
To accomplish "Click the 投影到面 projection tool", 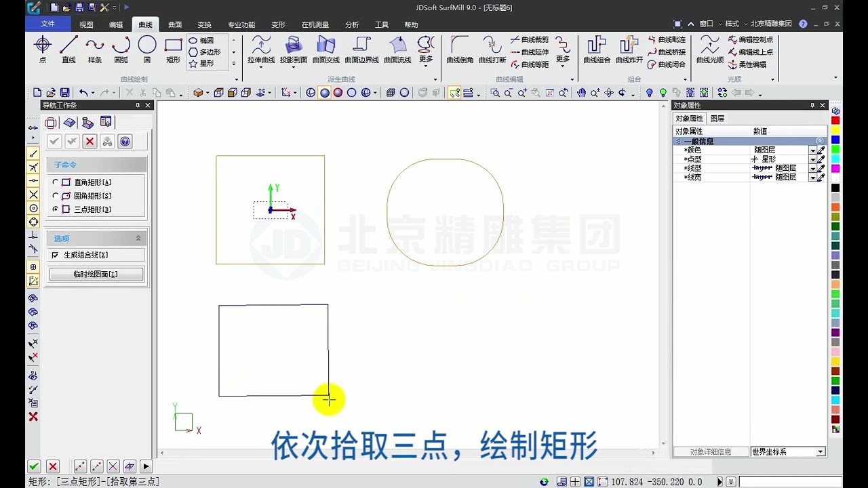I will (294, 50).
